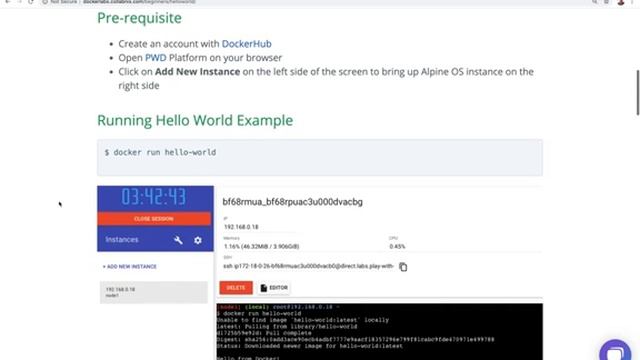Viewport: 640px width, 360px height.
Task: Click the 'Status: Downloaded newer image' terminal line
Action: [310, 346]
